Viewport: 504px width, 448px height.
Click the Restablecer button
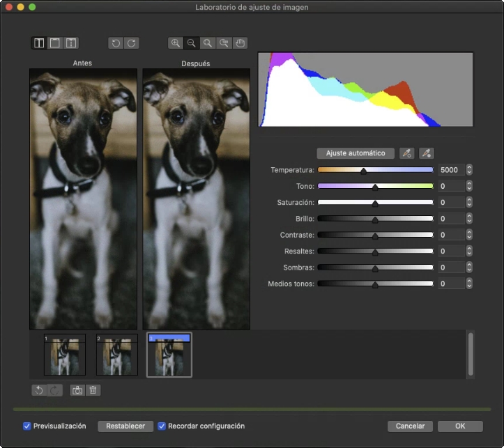pos(125,426)
